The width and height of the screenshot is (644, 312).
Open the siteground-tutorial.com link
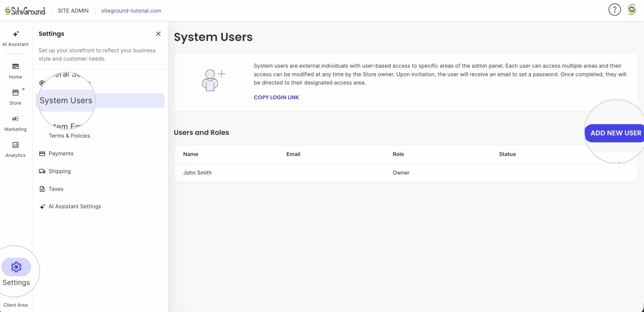pos(131,11)
